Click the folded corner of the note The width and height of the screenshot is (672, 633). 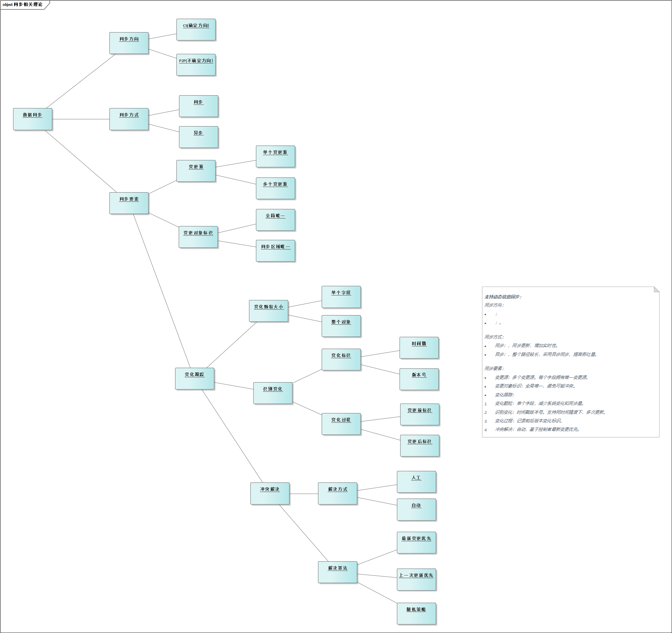[657, 290]
